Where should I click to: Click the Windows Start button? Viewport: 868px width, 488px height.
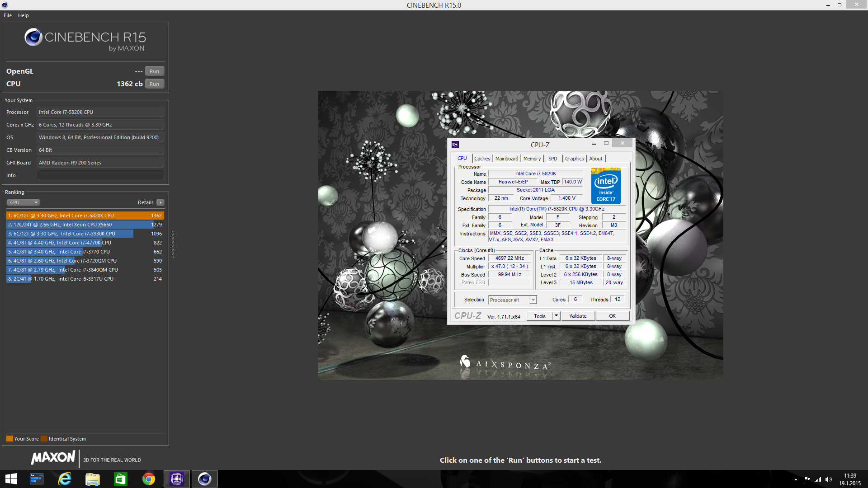[x=11, y=479]
